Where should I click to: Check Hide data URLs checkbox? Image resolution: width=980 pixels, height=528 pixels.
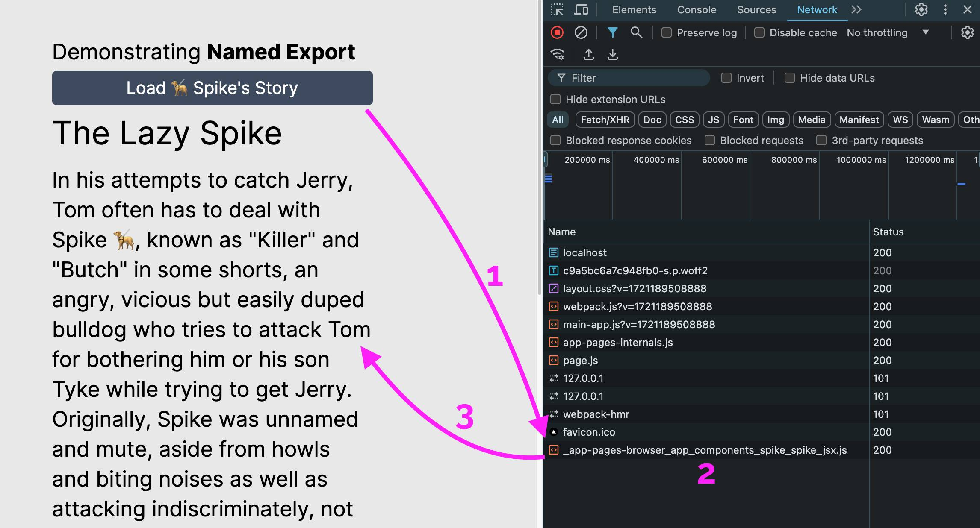[x=789, y=78]
